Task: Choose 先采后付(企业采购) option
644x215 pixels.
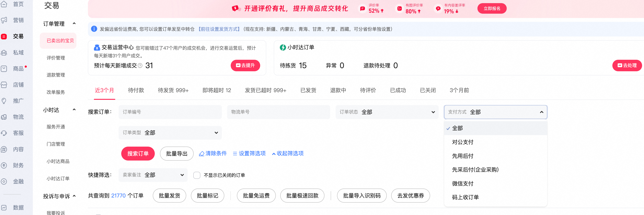Action: [x=495, y=170]
